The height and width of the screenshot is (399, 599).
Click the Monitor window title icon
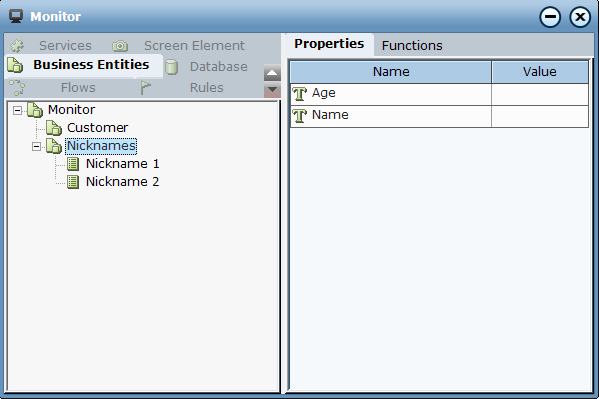16,16
